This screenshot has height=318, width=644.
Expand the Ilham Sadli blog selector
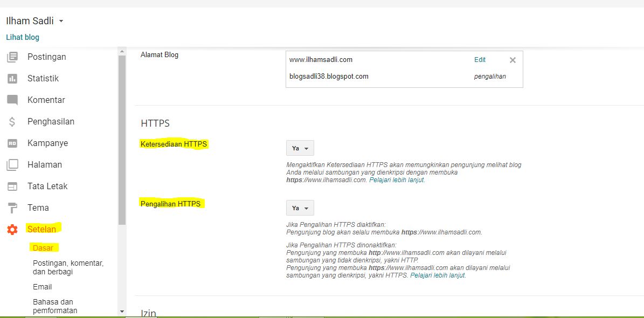coord(61,22)
